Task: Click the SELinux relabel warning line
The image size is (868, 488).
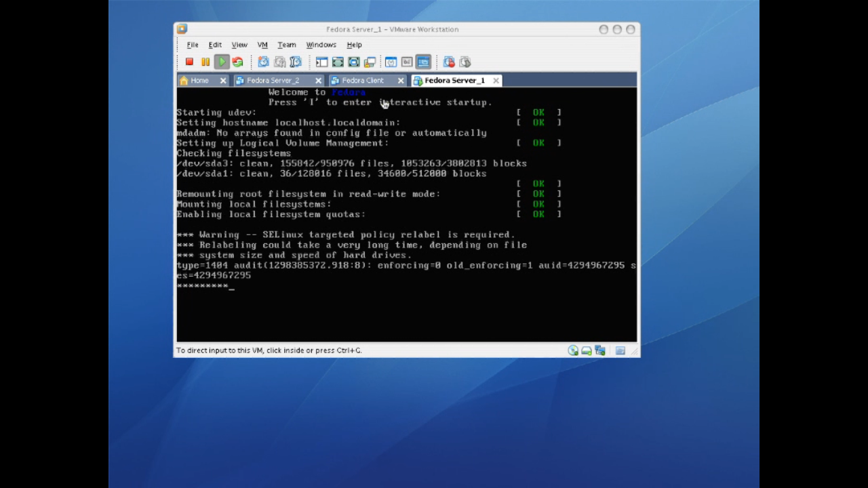Action: 346,235
